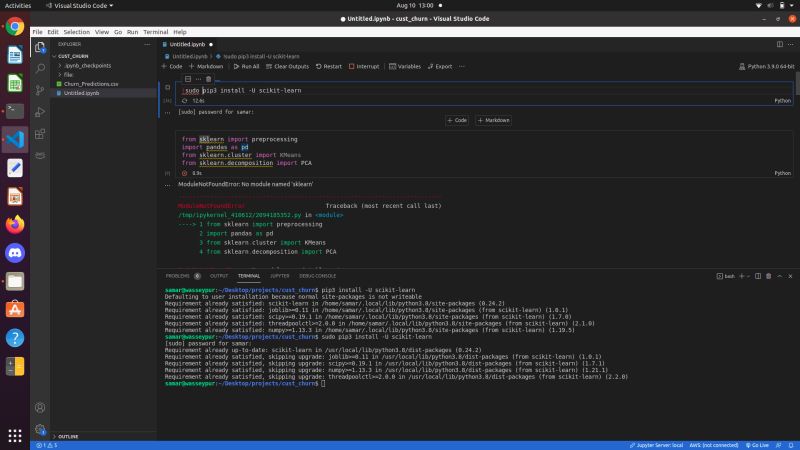The width and height of the screenshot is (800, 450).
Task: Open Churn_Predictions.csv in explorer
Action: (x=91, y=84)
